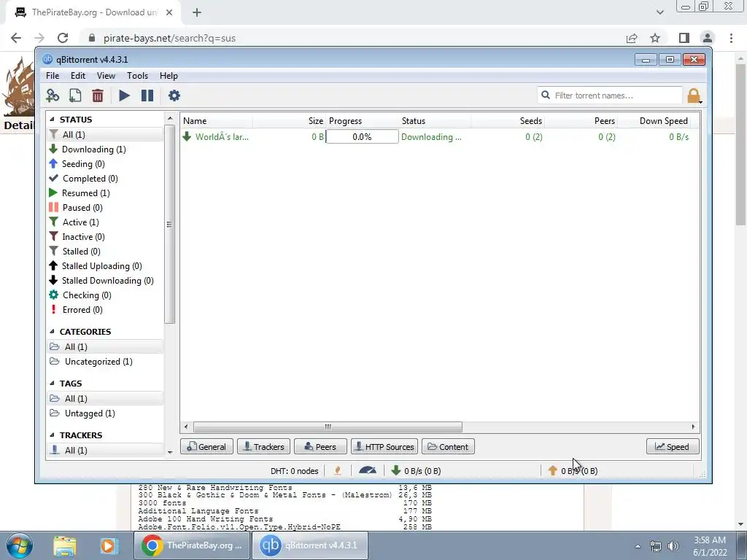Open Options via the gear icon
The height and width of the screenshot is (560, 747).
(174, 96)
